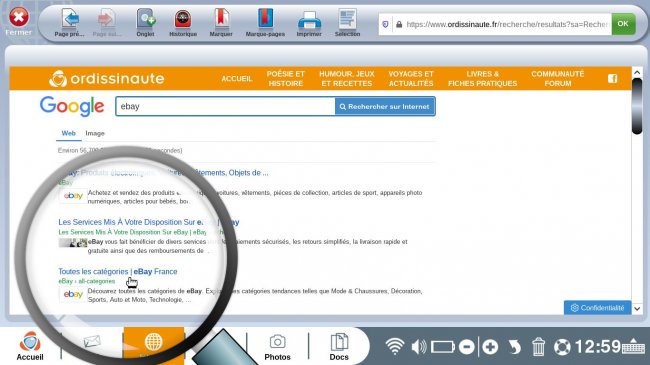Switch to the Image results tab
This screenshot has height=365, width=650.
(95, 133)
